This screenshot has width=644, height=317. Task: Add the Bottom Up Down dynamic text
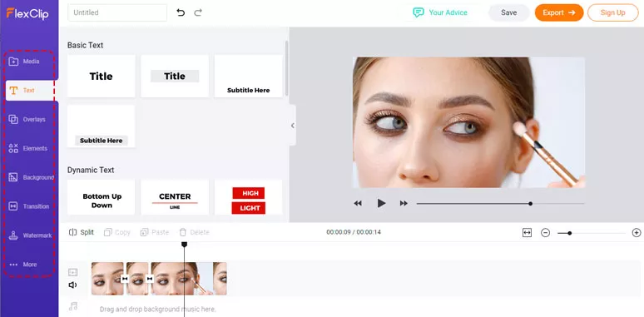tap(101, 197)
